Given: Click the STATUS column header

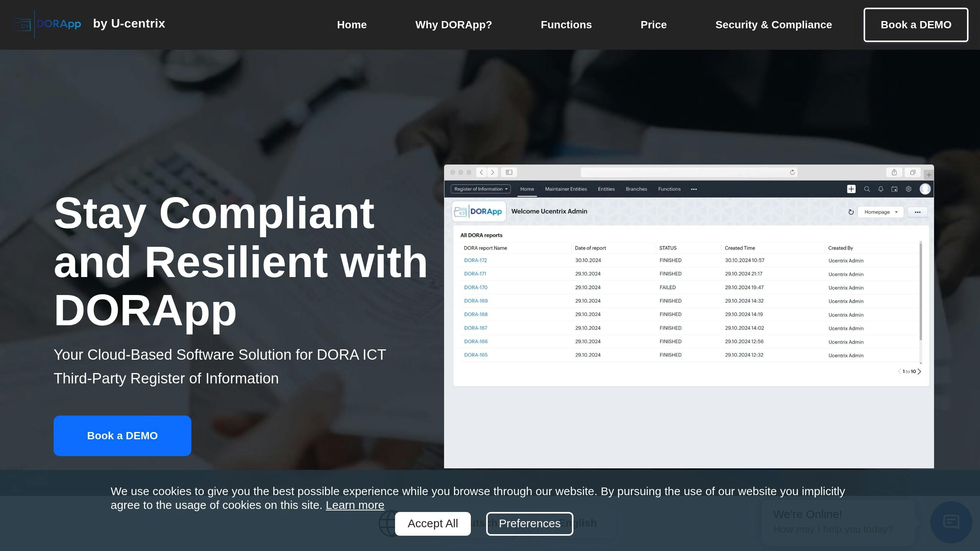Looking at the screenshot, I should (668, 248).
